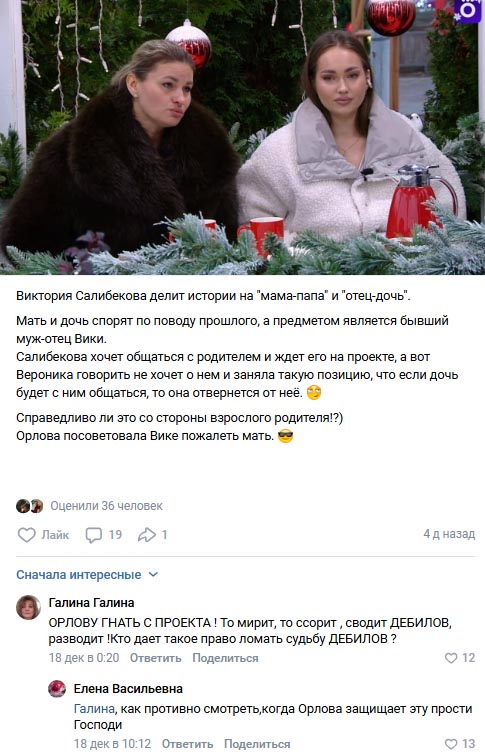Open Елена Васильевна's avatar
Viewport: 485px width, 755px height.
(x=57, y=689)
